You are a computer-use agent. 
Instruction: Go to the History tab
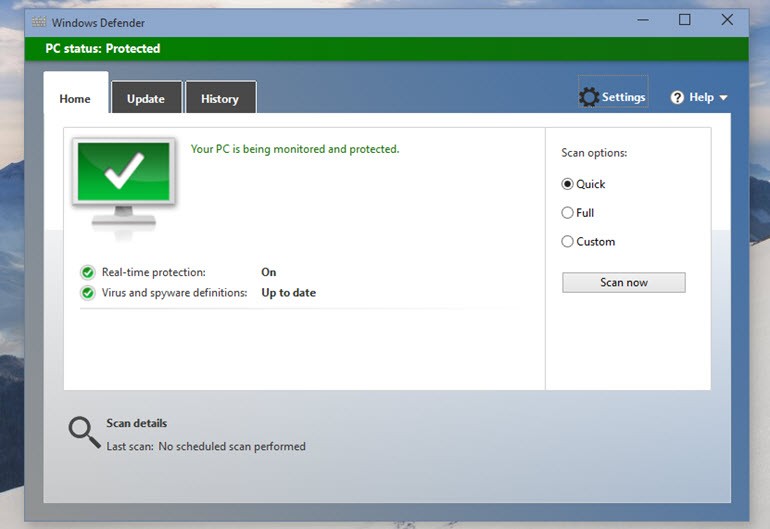[x=220, y=99]
